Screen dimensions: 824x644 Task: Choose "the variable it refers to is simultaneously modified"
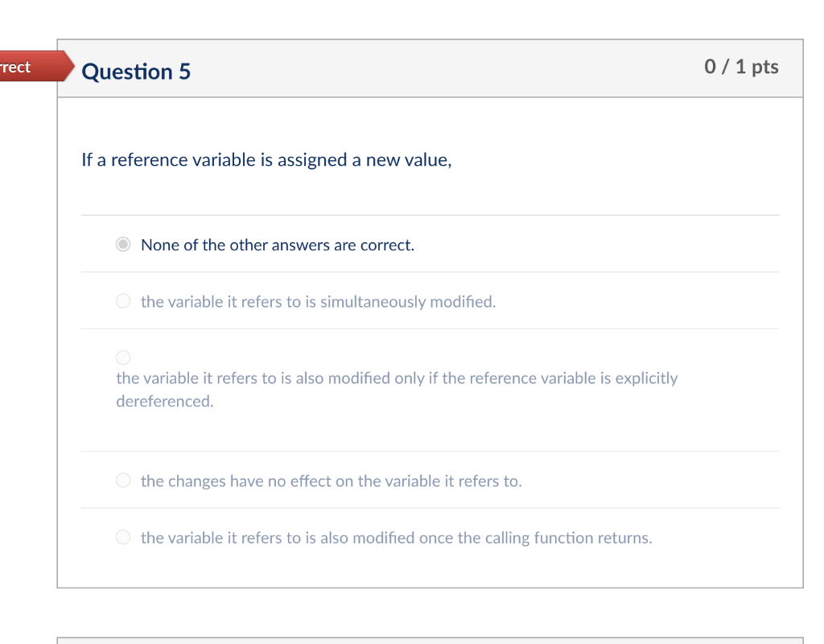point(319,302)
